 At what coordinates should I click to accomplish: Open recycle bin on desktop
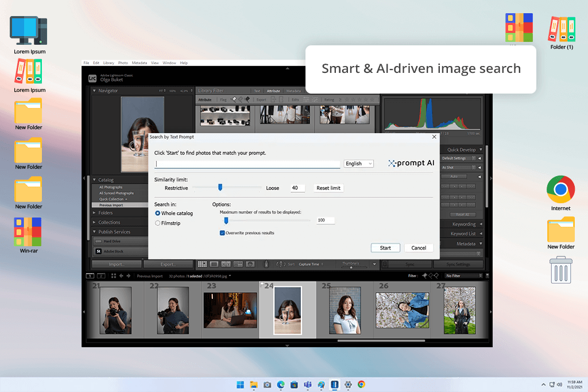[x=561, y=270]
